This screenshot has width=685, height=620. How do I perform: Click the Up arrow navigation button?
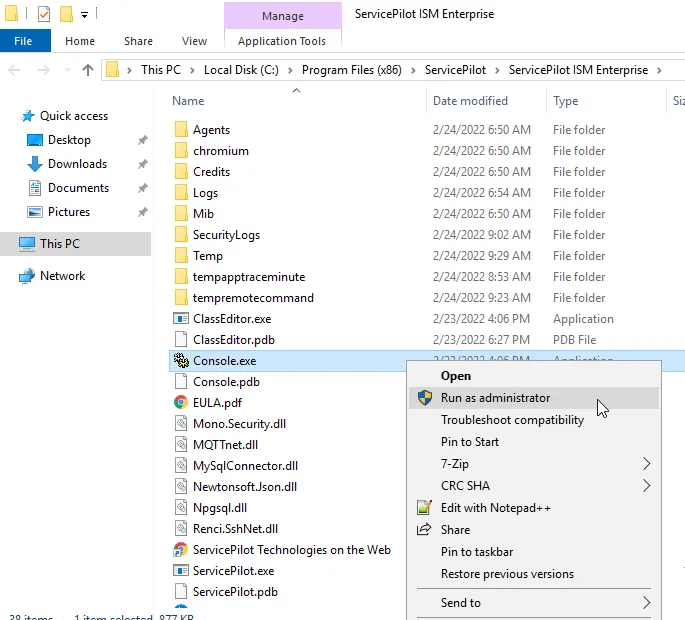(88, 70)
